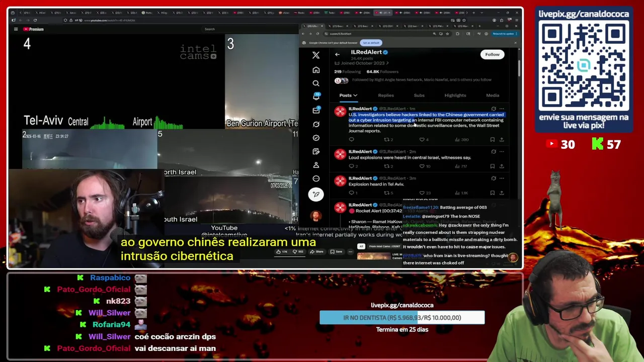Screen dimensions: 644x362
Task: Bookmark the FBI cyber intrusion post
Action: [492, 140]
